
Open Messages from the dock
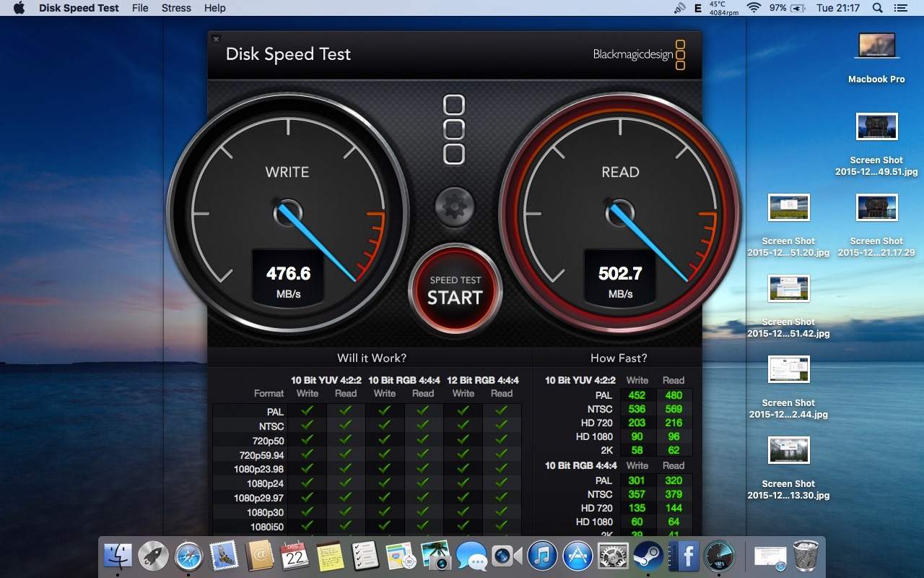tap(471, 556)
